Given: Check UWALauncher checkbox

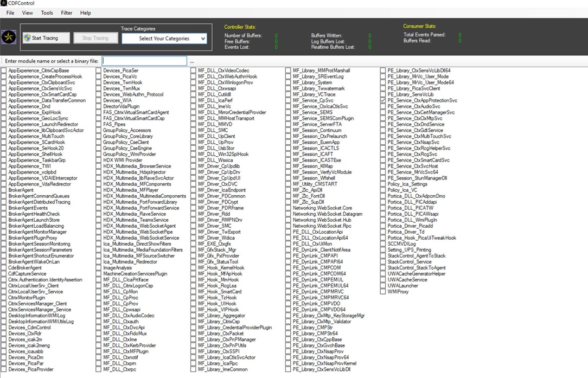Looking at the screenshot, I should (x=383, y=286).
